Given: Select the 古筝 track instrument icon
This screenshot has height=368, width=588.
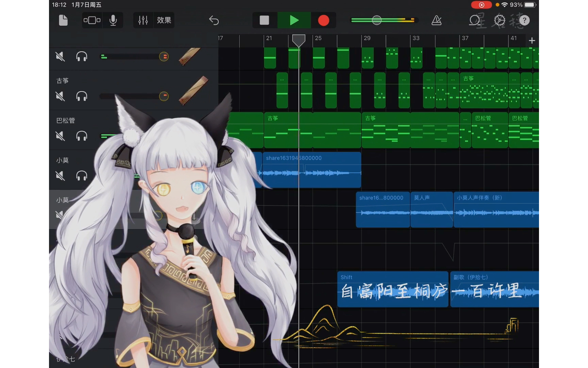Looking at the screenshot, I should (x=193, y=90).
